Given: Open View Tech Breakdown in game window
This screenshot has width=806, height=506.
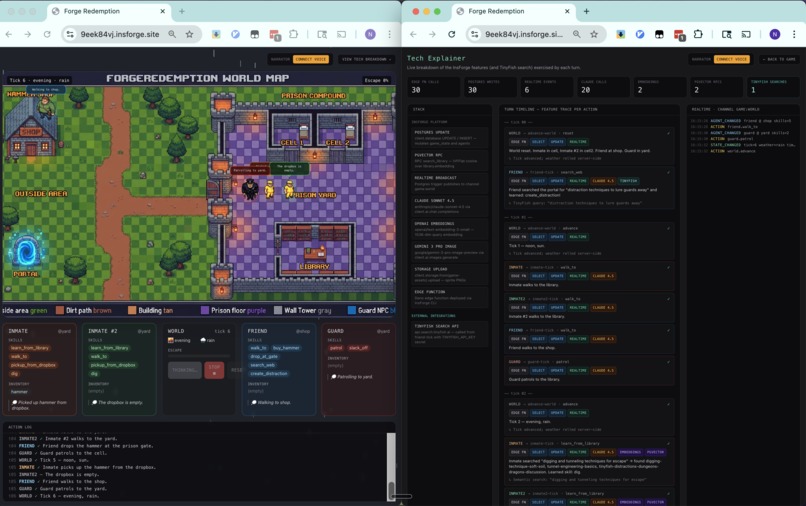Looking at the screenshot, I should click(367, 59).
